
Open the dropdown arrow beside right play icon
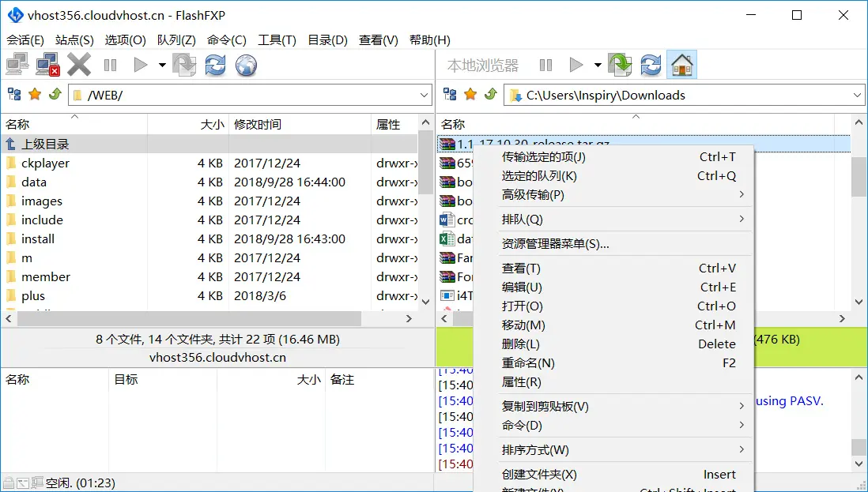(598, 66)
